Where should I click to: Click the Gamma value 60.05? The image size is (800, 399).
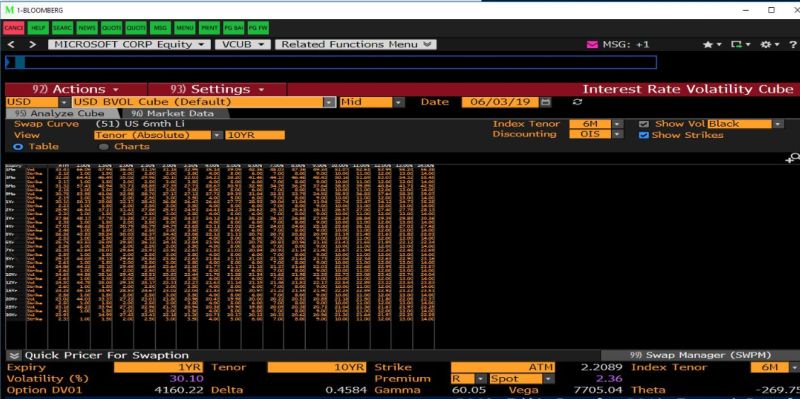468,390
